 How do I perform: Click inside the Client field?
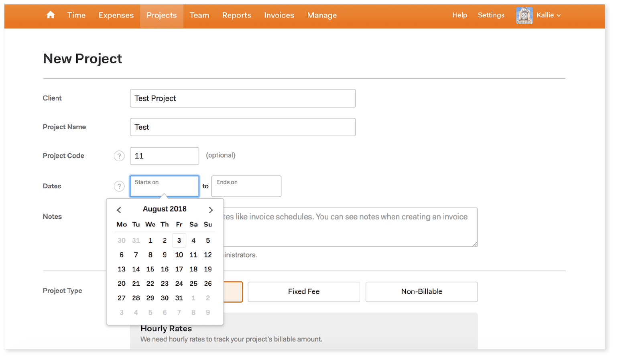point(242,98)
